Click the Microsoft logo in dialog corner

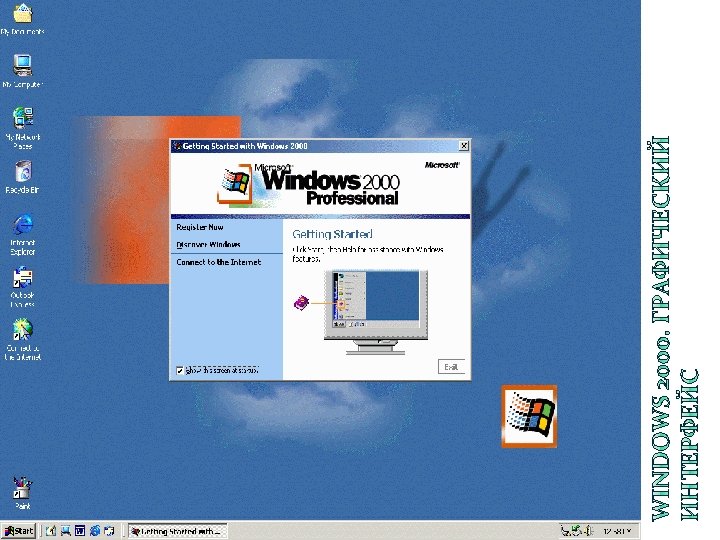click(x=442, y=165)
